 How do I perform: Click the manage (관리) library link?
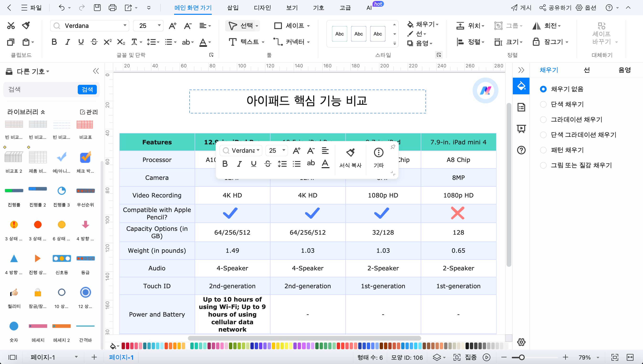click(x=89, y=112)
